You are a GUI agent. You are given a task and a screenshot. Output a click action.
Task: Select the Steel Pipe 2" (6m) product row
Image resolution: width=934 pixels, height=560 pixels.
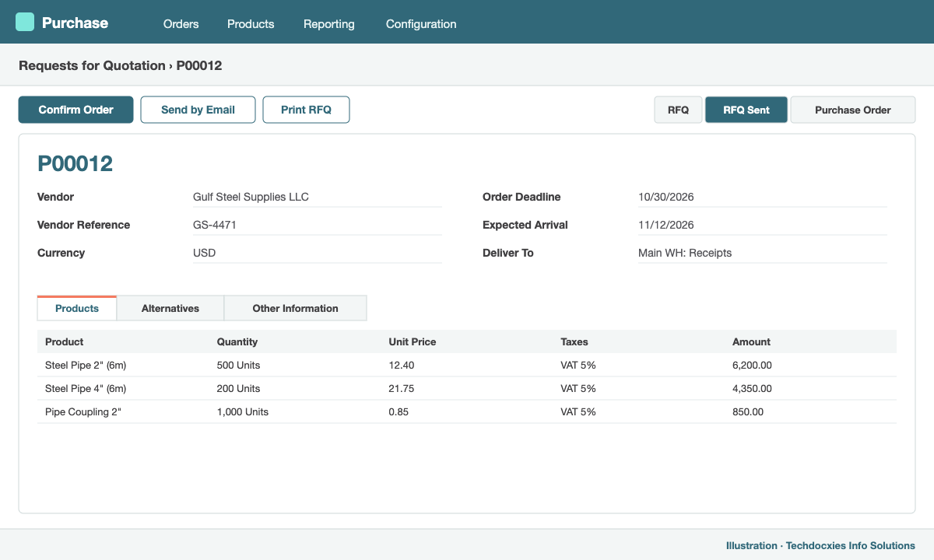point(467,365)
